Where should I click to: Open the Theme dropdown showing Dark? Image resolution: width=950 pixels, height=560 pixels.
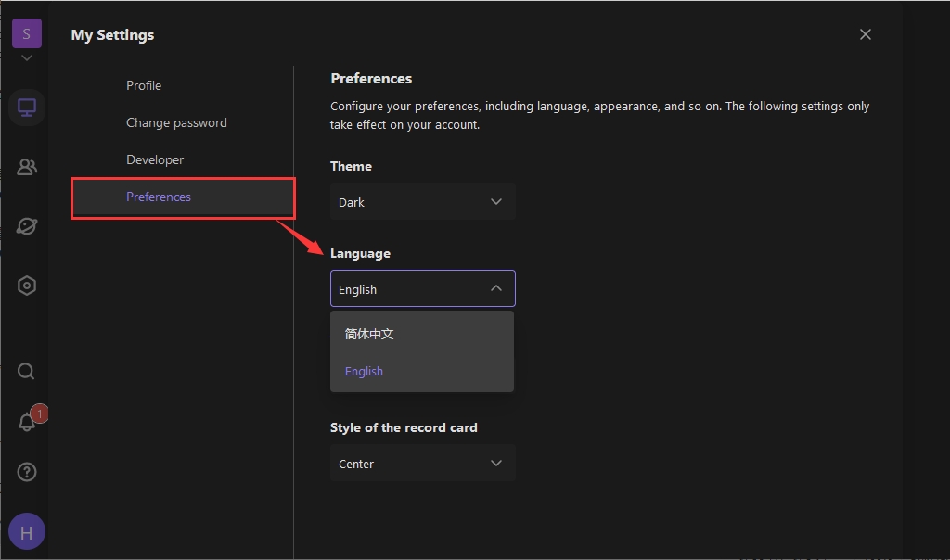coord(422,202)
